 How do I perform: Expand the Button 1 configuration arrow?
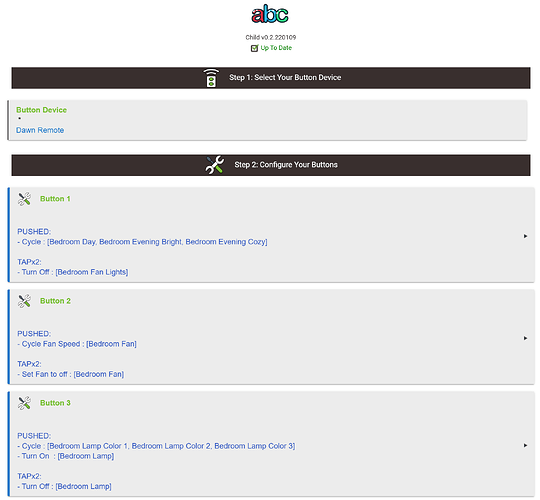[525, 236]
